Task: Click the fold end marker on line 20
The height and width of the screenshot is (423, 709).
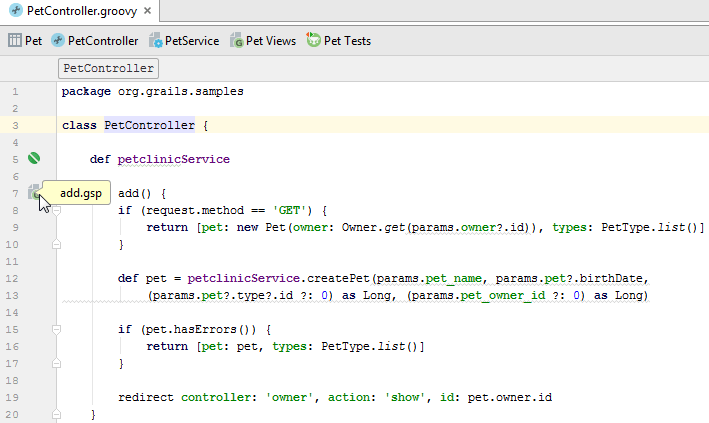Action: (x=56, y=413)
